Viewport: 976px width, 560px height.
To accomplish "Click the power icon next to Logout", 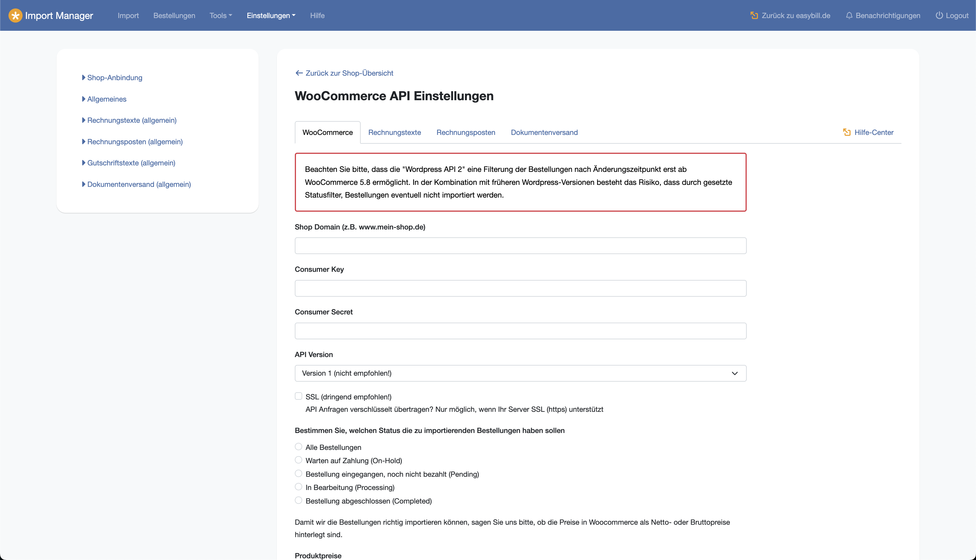I will coord(939,16).
